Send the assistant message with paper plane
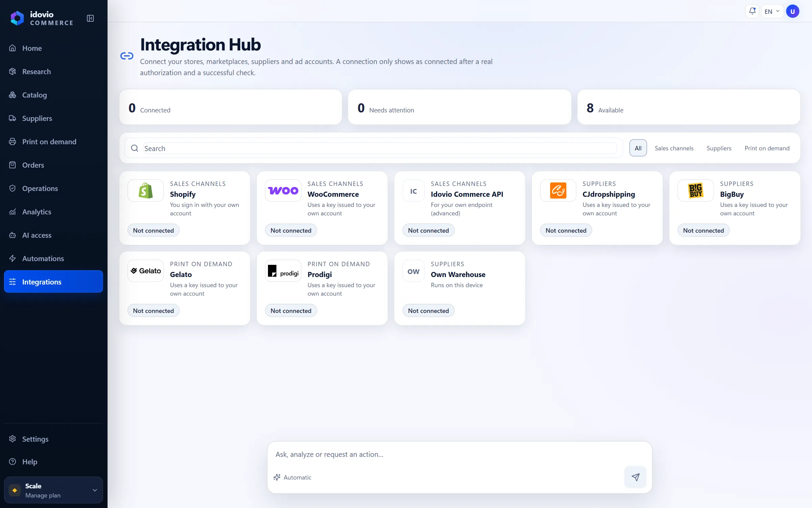Viewport: 812px width, 508px height. 635,477
